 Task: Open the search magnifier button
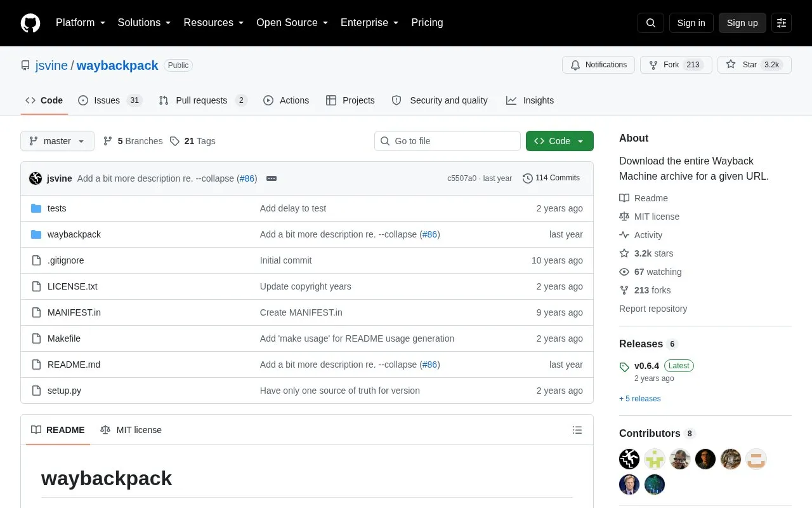[651, 23]
